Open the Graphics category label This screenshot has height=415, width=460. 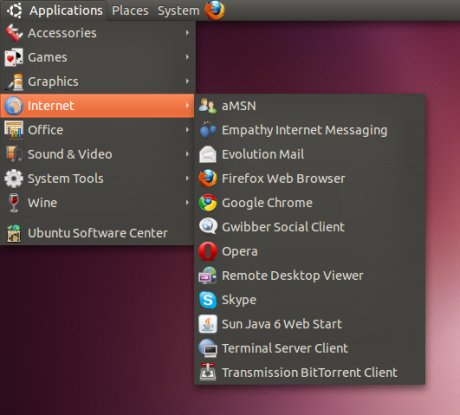pyautogui.click(x=53, y=82)
